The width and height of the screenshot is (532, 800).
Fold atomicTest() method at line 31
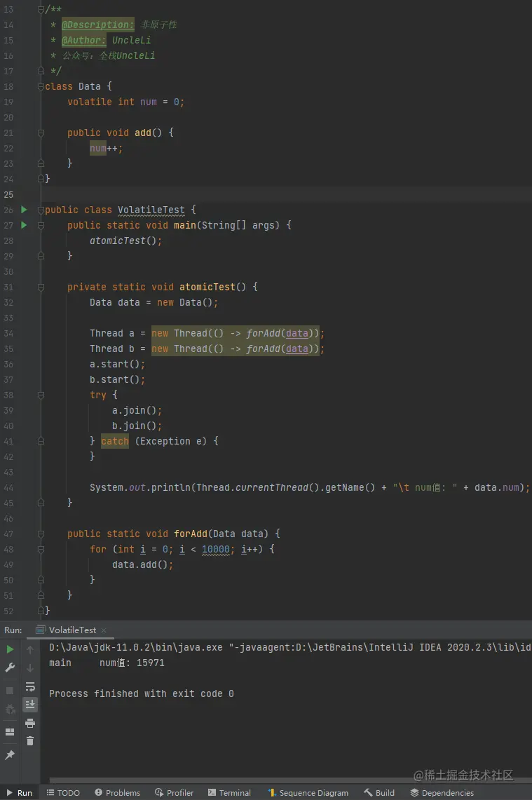(41, 287)
